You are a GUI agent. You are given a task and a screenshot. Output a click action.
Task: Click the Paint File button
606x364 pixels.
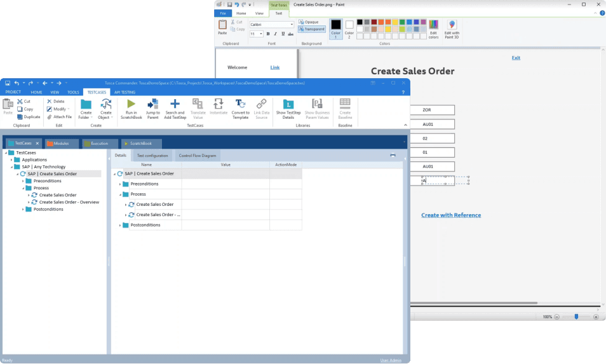pyautogui.click(x=223, y=13)
